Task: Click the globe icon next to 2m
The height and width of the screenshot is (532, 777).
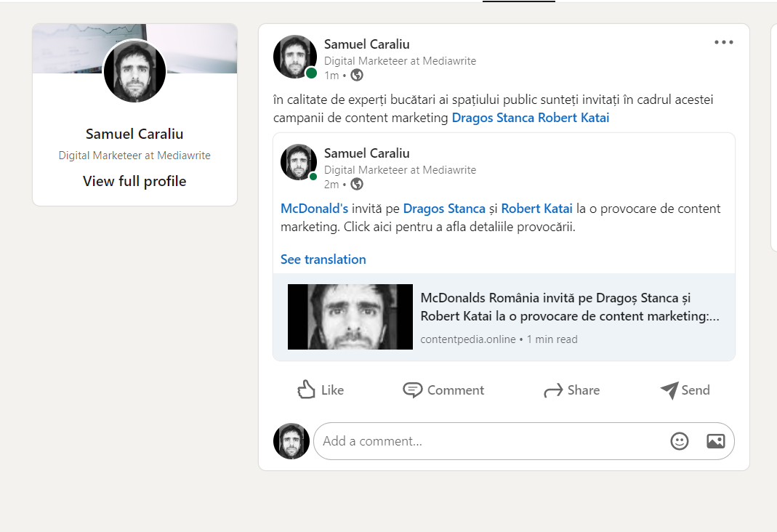Action: point(357,185)
